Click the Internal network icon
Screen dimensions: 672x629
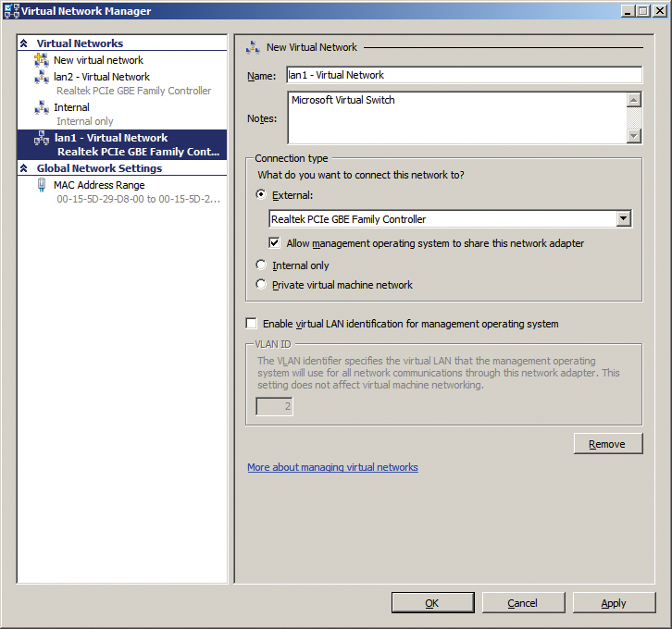(x=42, y=107)
